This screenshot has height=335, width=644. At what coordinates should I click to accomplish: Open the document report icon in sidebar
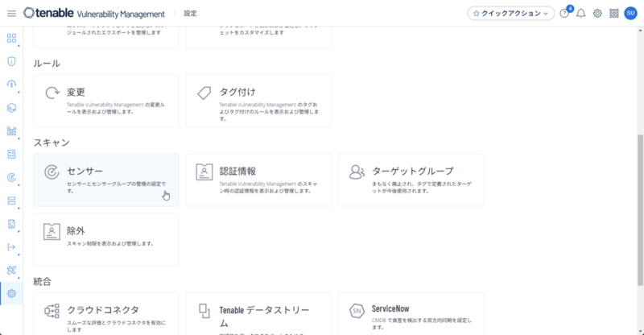click(11, 224)
